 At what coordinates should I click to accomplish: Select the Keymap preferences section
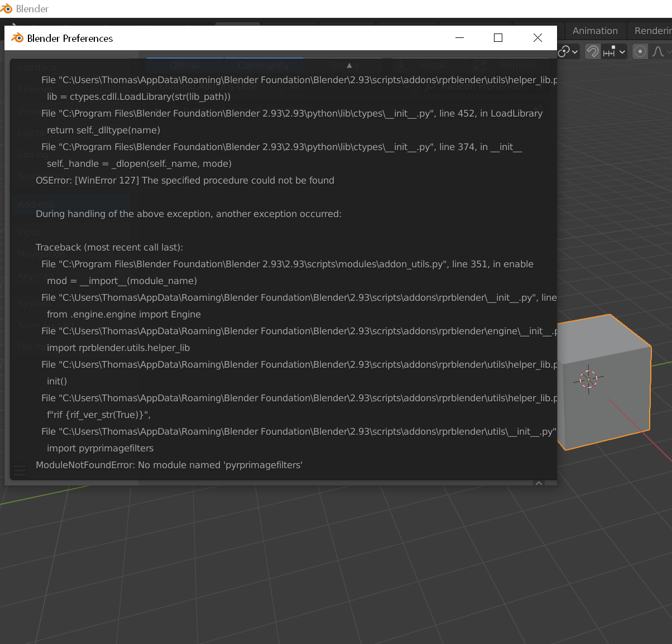tap(35, 276)
